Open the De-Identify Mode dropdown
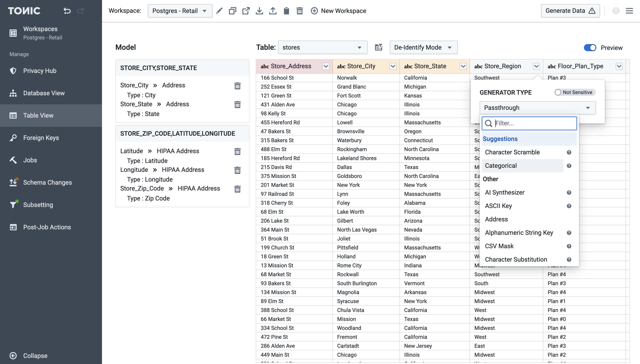The image size is (640, 364). 423,47
